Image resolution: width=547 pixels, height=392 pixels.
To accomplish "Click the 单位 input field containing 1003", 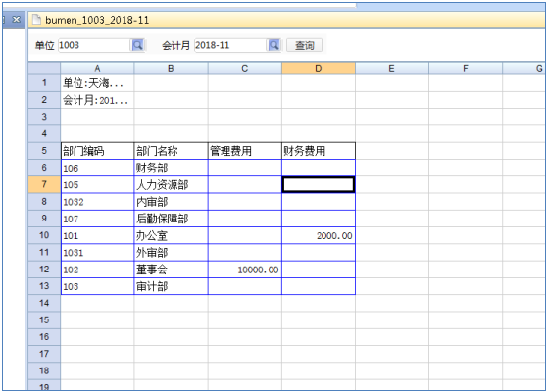I will point(94,45).
